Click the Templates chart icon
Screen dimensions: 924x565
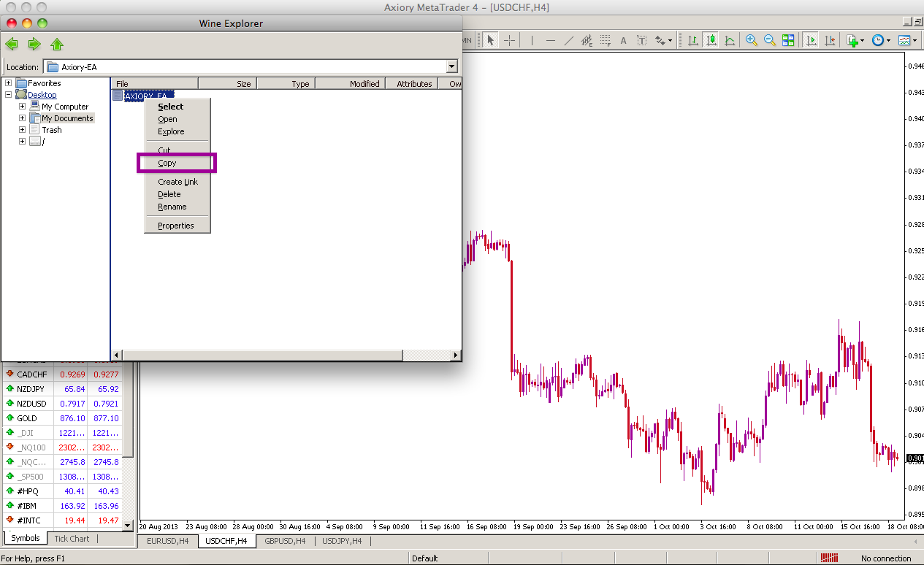pos(904,40)
